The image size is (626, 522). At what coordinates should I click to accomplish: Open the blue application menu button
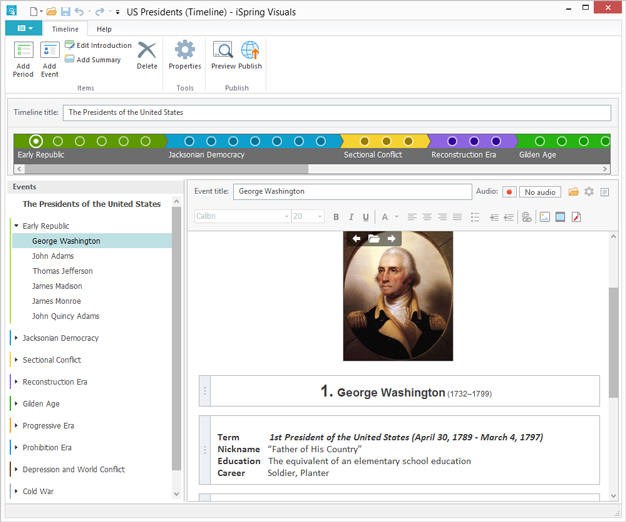(x=24, y=28)
